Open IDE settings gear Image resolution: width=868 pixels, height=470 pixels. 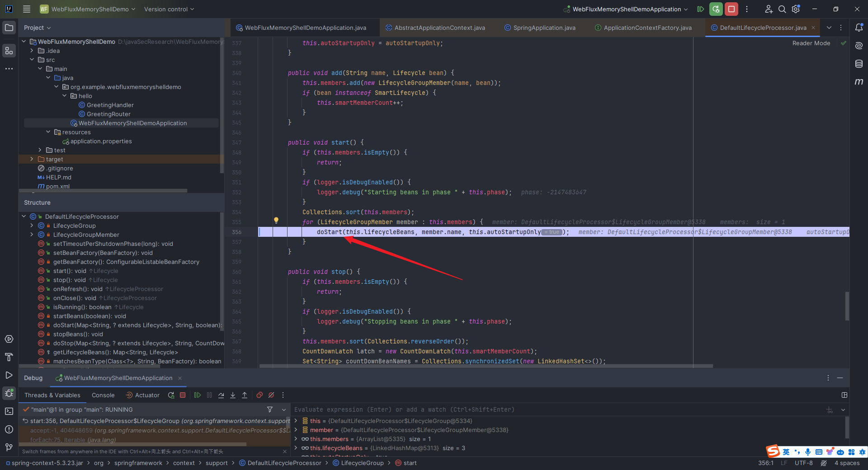point(796,9)
